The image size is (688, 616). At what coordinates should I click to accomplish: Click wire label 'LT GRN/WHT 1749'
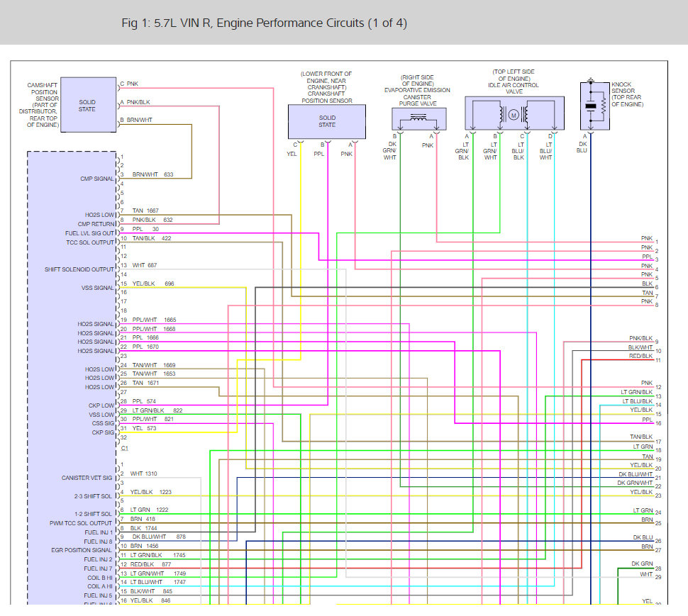(158, 574)
